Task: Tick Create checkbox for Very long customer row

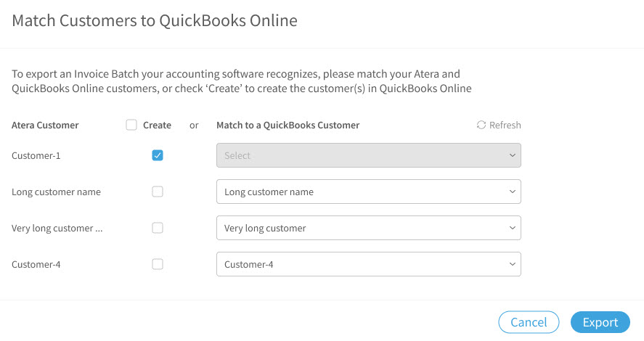Action: tap(158, 228)
